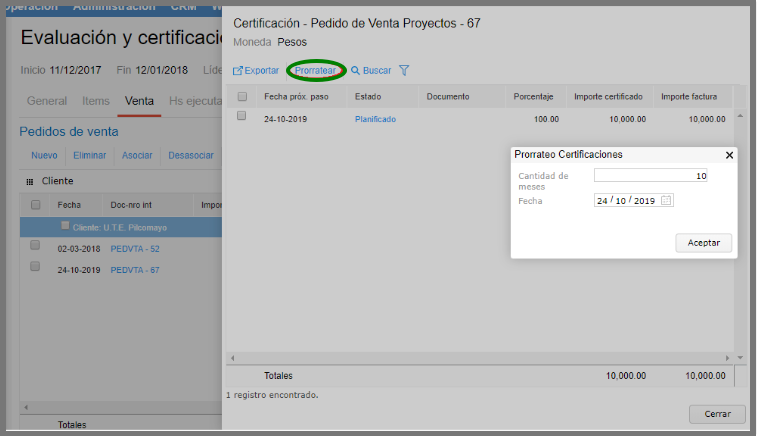
Task: Toggle the select-all checkbox in certification header
Action: click(x=242, y=97)
